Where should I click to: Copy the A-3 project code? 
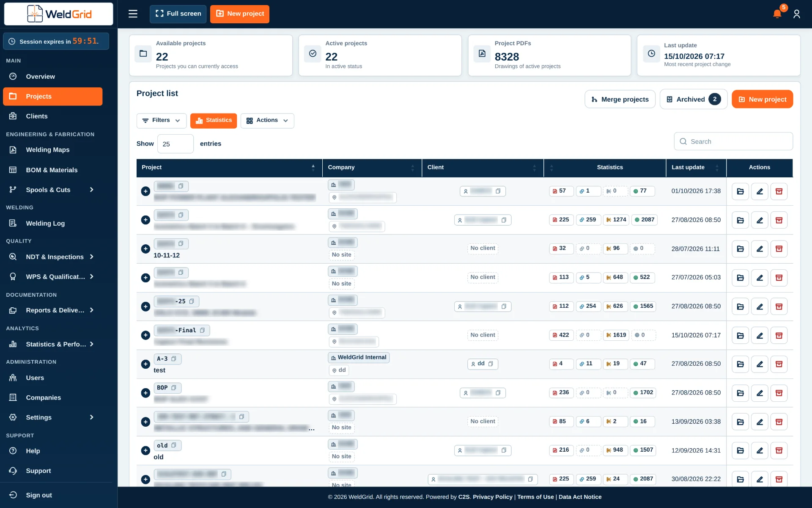click(x=174, y=359)
